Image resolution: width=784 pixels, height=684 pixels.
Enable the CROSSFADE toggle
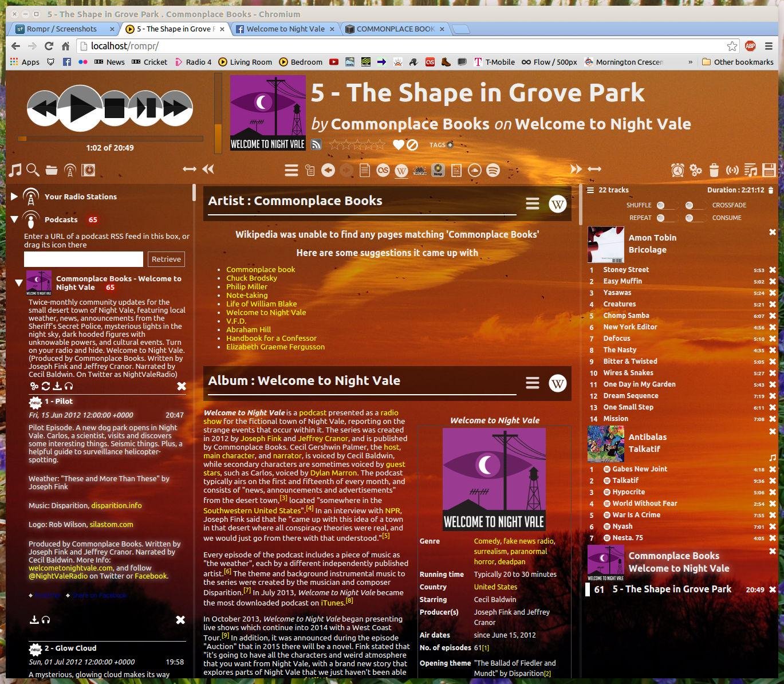[x=690, y=205]
